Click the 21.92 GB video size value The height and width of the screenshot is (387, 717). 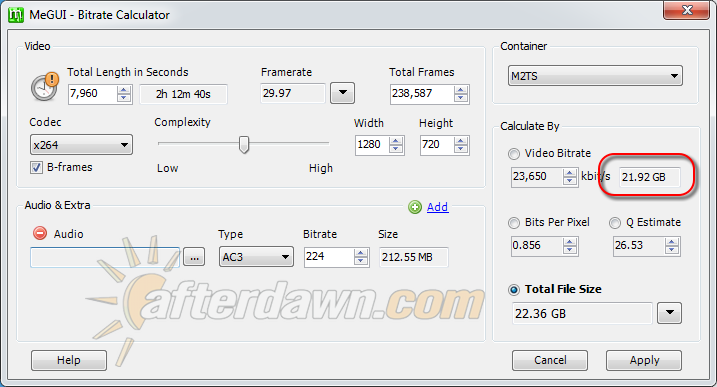pyautogui.click(x=649, y=177)
